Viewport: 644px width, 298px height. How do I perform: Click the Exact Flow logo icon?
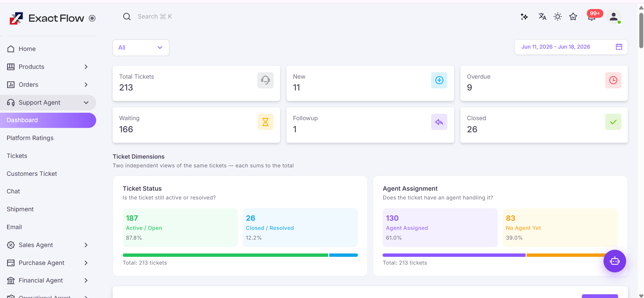click(16, 18)
